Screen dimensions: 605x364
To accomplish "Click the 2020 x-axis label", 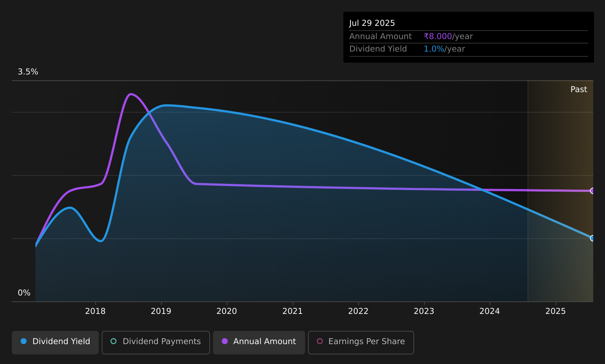I will pos(227,311).
